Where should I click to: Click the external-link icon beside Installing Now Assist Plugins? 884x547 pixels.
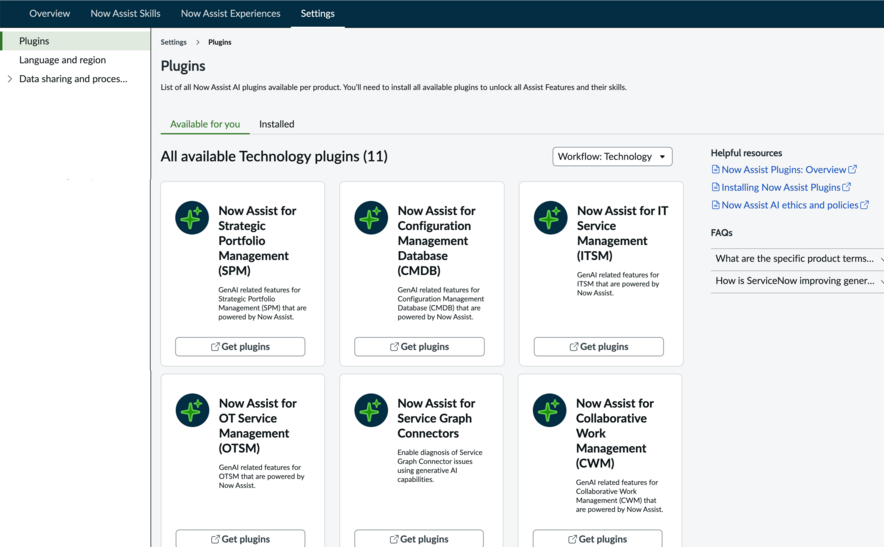pyautogui.click(x=846, y=187)
